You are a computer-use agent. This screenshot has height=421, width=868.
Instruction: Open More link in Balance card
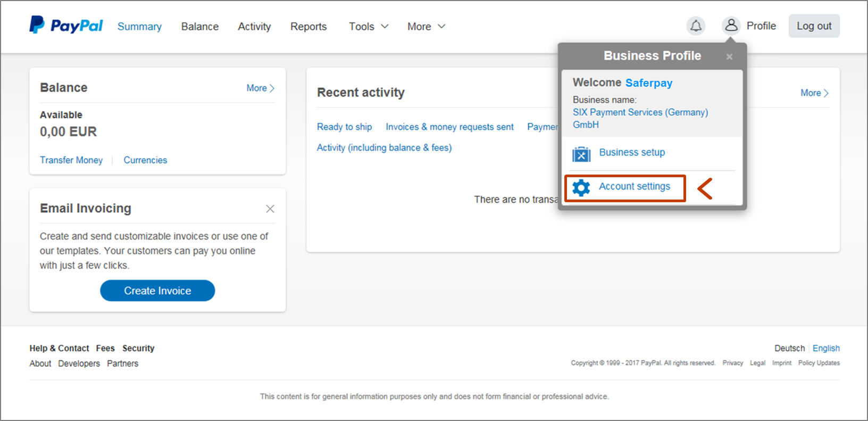pyautogui.click(x=260, y=88)
